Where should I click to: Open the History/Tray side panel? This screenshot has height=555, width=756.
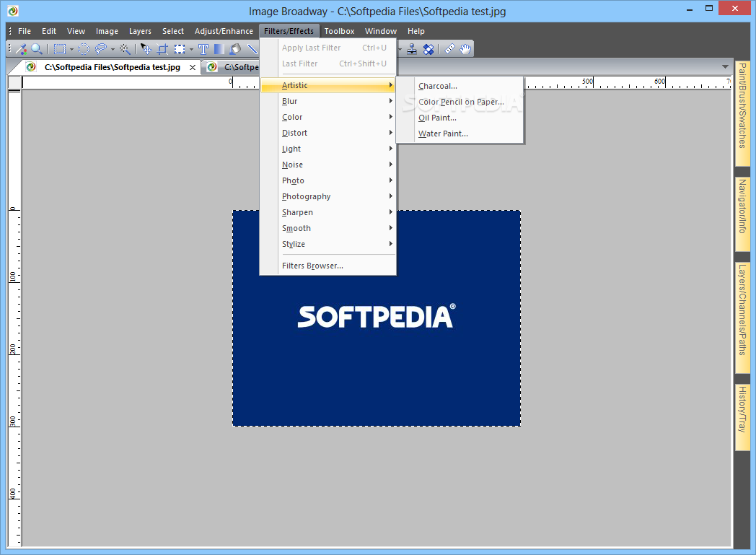742,418
